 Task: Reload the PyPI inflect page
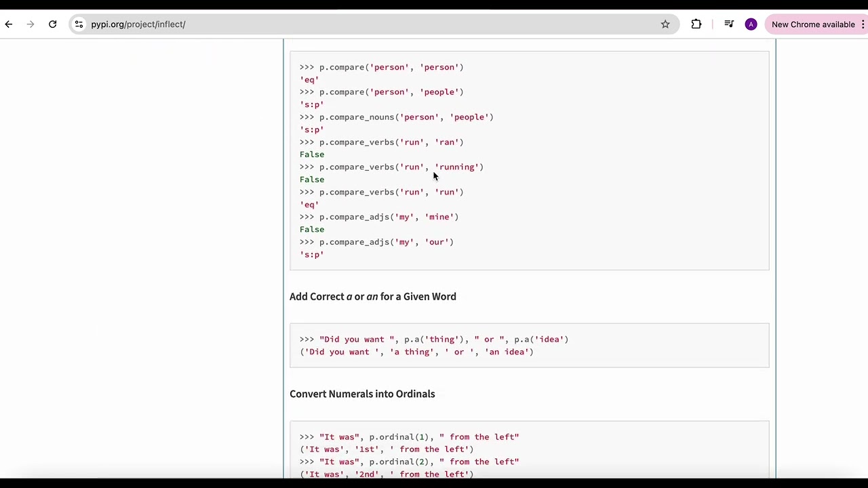click(52, 24)
